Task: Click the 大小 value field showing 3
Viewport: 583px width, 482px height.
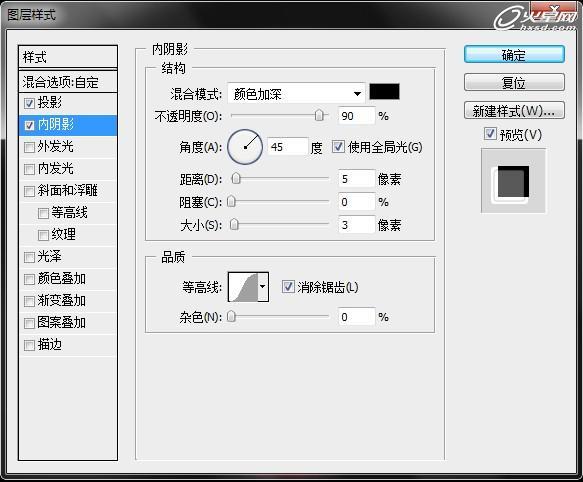Action: (x=356, y=225)
